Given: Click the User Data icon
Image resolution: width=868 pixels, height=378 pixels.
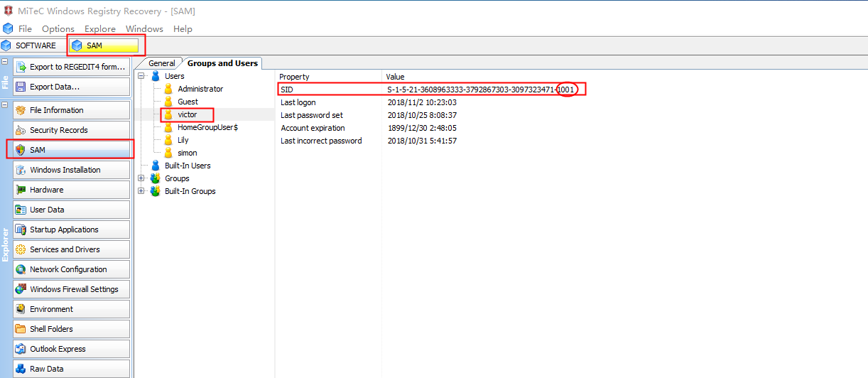Looking at the screenshot, I should [21, 210].
